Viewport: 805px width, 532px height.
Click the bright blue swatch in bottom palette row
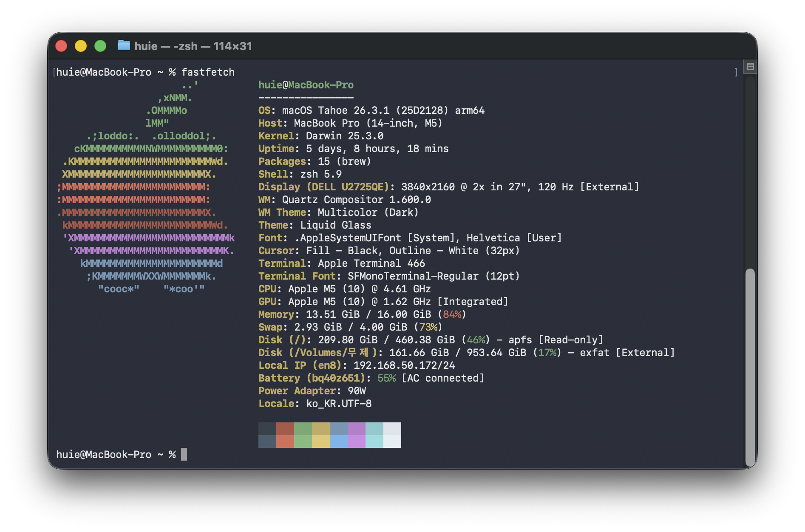point(338,441)
